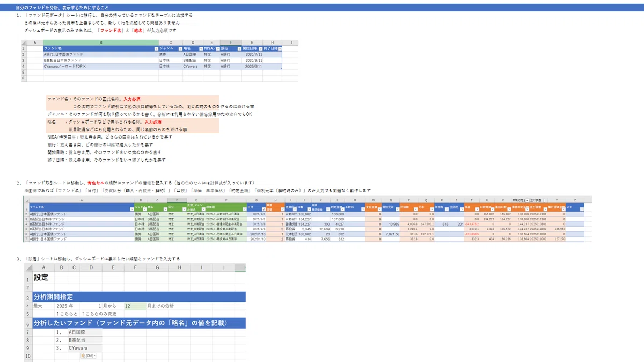Open the NISA filter dropdown in first table
The image size is (644, 362).
tap(217, 49)
